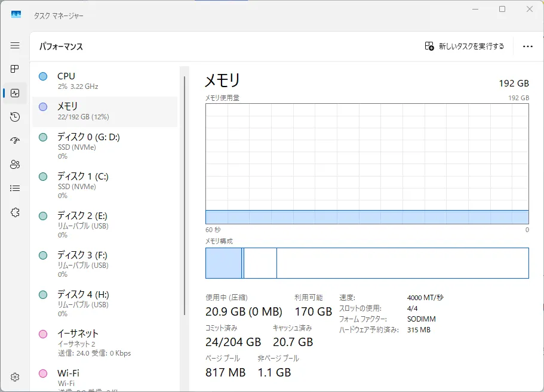This screenshot has width=544, height=392.
Task: Click the memory composition bar
Action: (367, 263)
